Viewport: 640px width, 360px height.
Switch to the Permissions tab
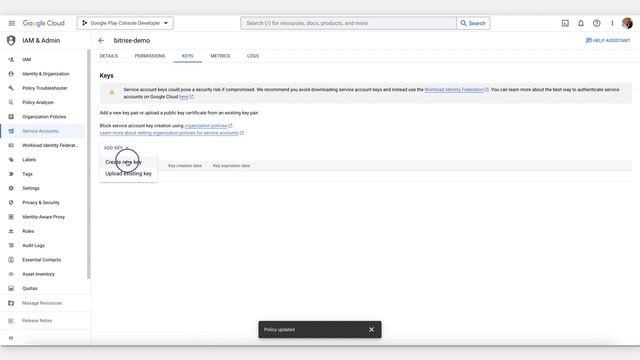pos(150,56)
